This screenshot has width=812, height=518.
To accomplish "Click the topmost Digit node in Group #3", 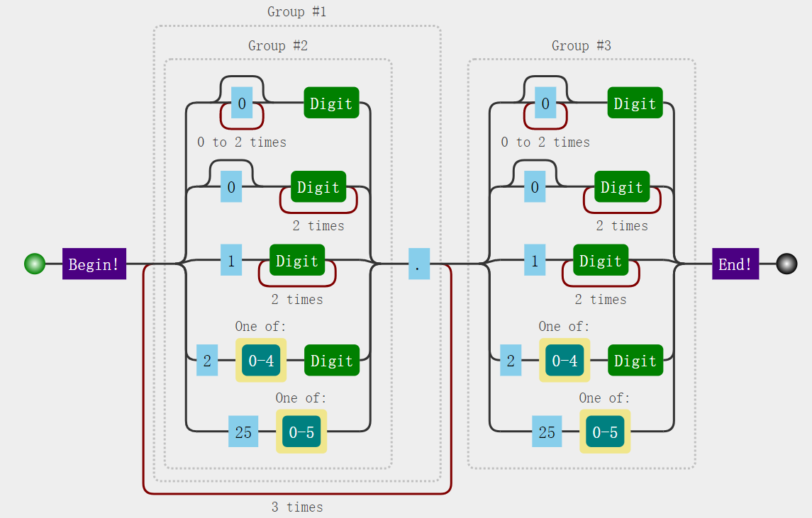I will 635,103.
